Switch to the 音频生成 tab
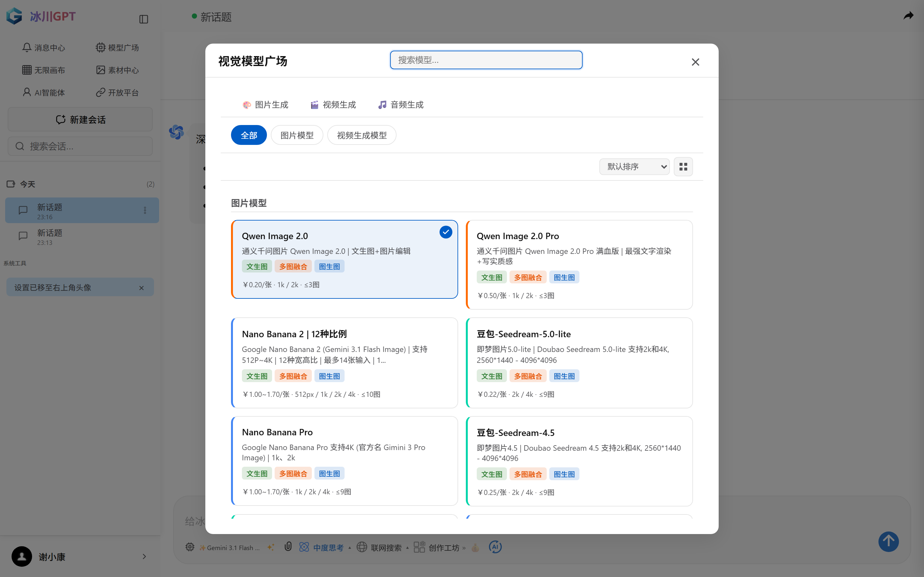This screenshot has width=924, height=577. point(400,105)
